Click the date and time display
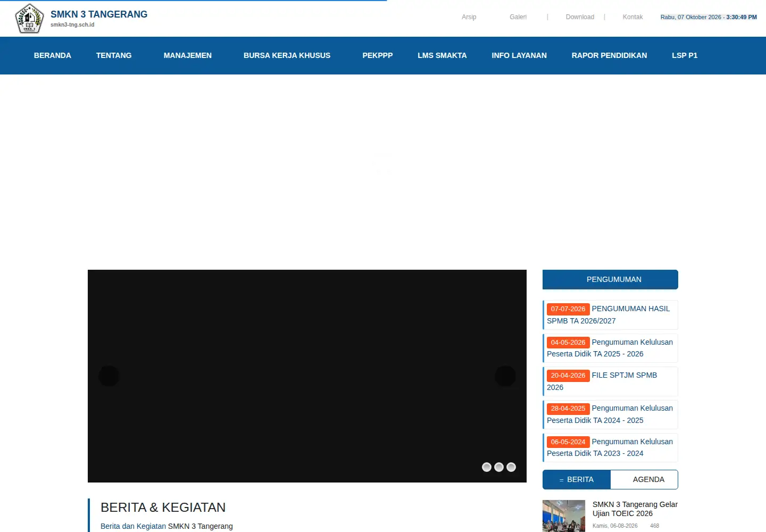The image size is (766, 532). [709, 17]
